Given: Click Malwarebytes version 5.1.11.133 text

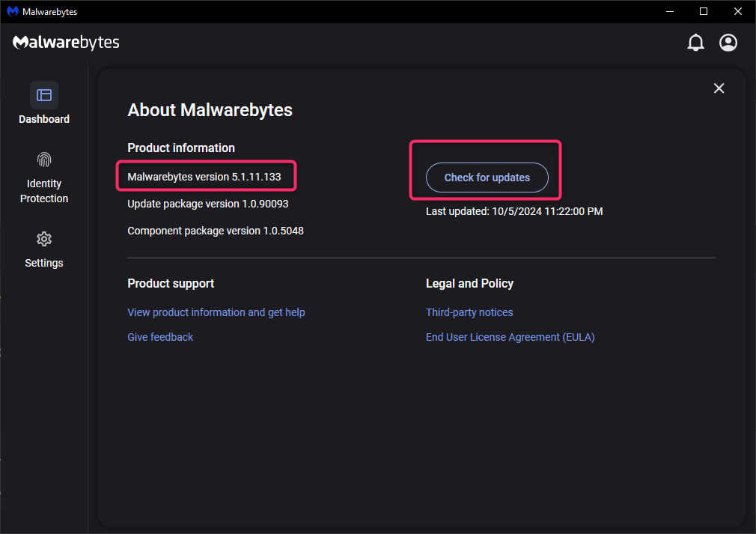Looking at the screenshot, I should coord(204,177).
